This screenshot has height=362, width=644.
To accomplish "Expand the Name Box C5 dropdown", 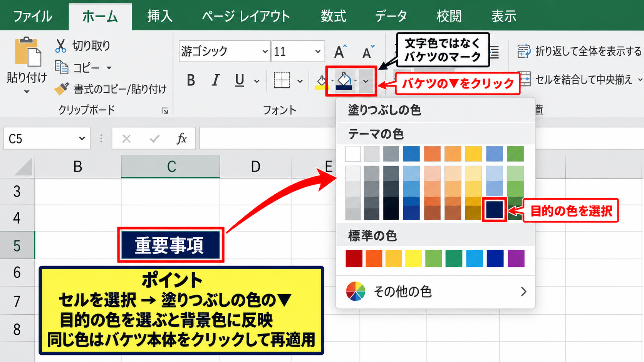I will [x=82, y=138].
